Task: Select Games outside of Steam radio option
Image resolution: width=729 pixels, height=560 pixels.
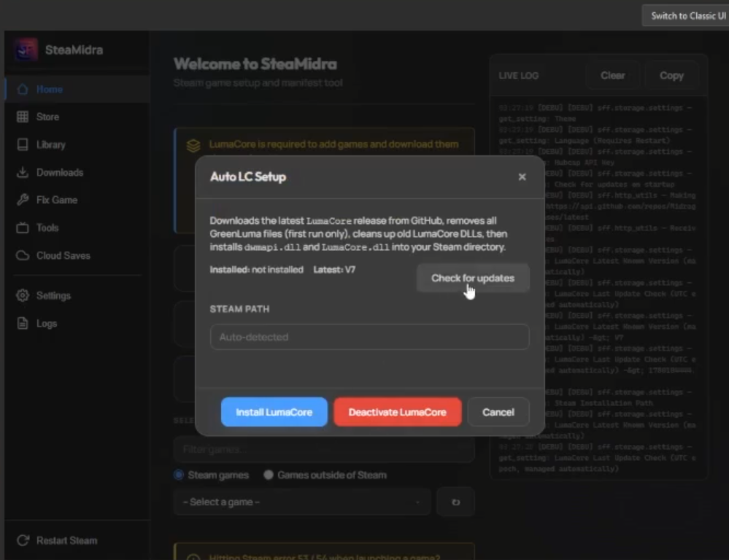Action: pyautogui.click(x=269, y=475)
